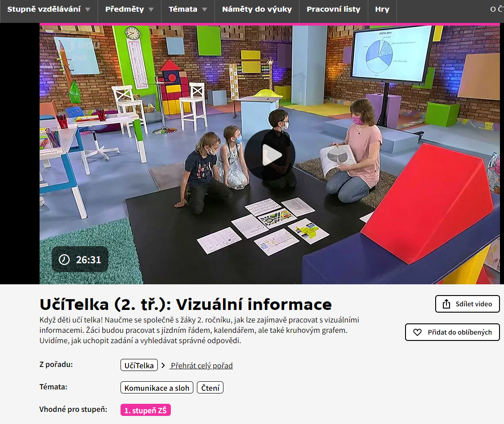Image resolution: width=504 pixels, height=424 pixels.
Task: Switch to the Pracovní listy section
Action: (x=333, y=8)
